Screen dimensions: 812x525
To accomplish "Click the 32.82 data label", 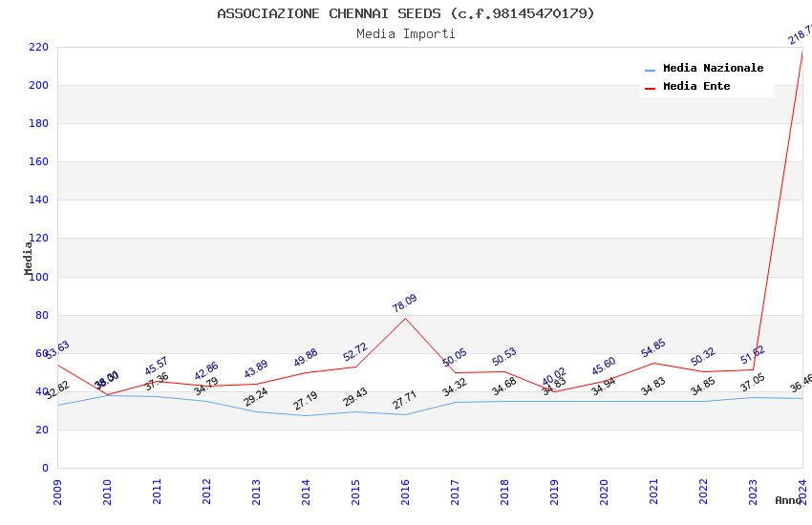I will 57,389.
